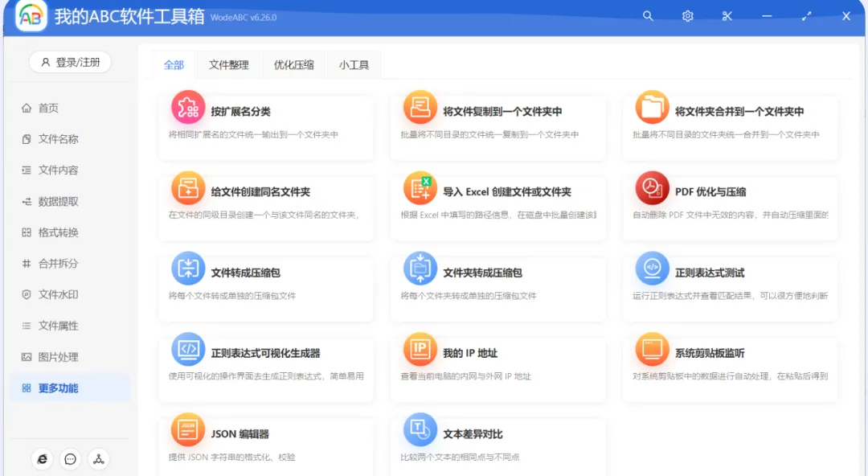Viewport: 868px width, 476px height.
Task: Switch to the 全部 tab
Action: coord(174,65)
